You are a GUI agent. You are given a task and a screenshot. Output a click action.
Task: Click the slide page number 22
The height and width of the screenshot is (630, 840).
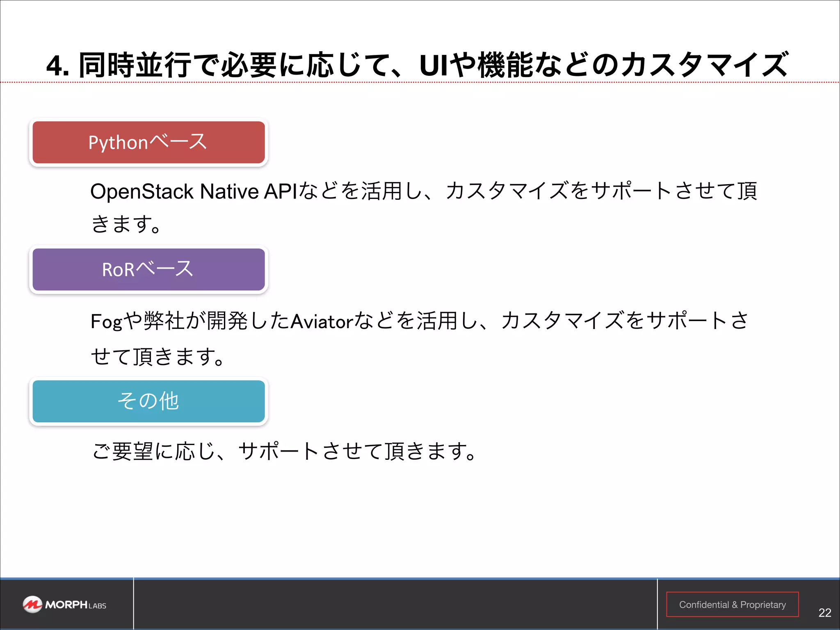tap(824, 612)
